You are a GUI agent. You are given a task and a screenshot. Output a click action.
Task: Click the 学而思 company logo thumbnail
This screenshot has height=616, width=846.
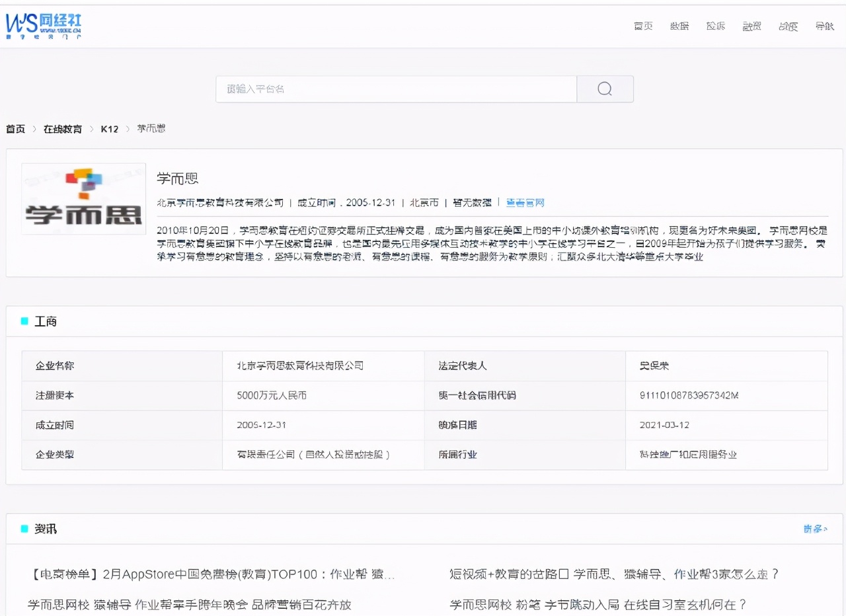pos(84,199)
